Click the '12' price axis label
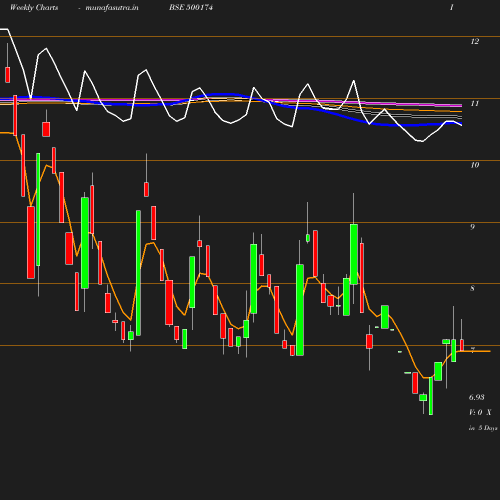Image resolution: width=500 pixels, height=500 pixels. [x=475, y=41]
